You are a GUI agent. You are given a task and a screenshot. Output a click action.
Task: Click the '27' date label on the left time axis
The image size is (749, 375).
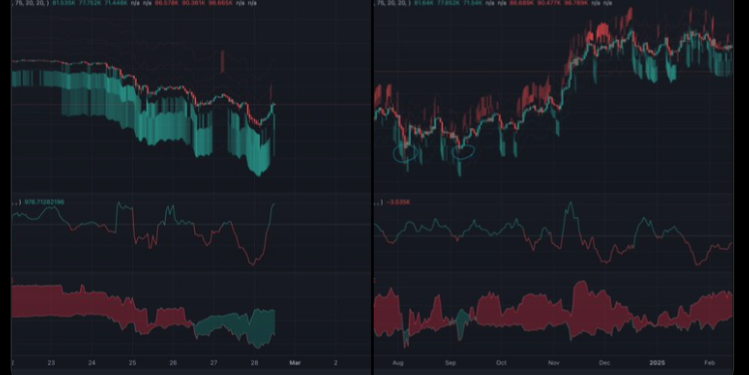point(214,363)
